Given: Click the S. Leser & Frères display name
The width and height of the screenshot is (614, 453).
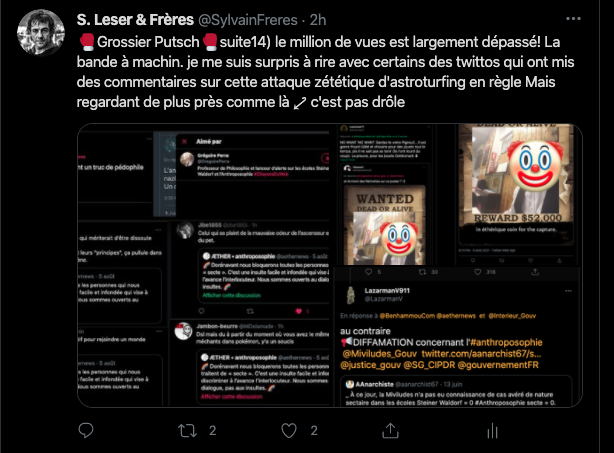Looking at the screenshot, I should (135, 20).
